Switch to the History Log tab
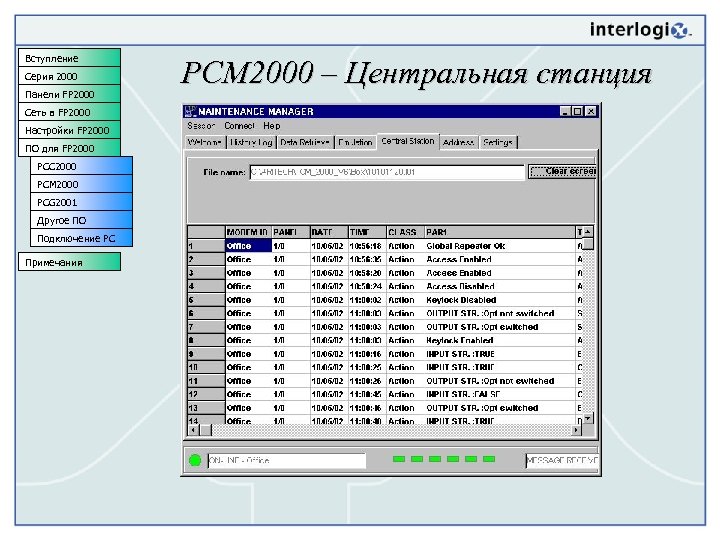Viewport: 720px width, 540px height. pos(251,142)
